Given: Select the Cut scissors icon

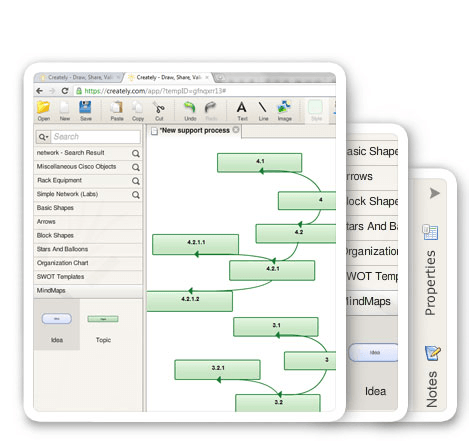Looking at the screenshot, I should (x=159, y=107).
